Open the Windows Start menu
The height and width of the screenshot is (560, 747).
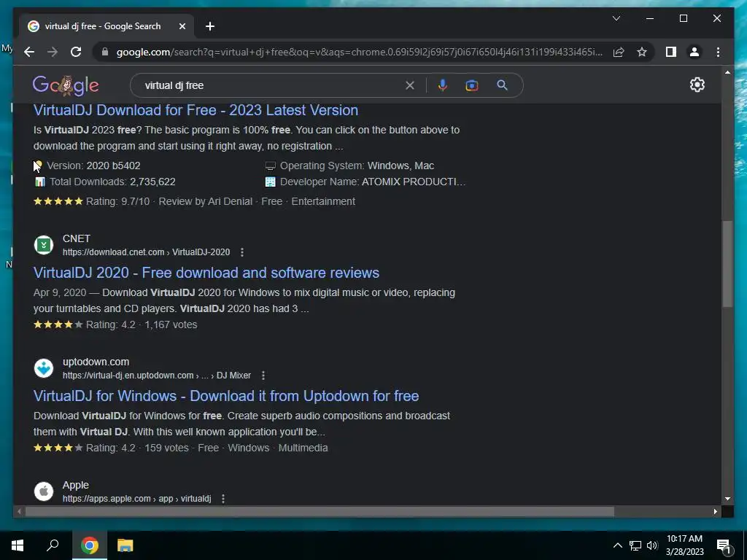point(18,545)
